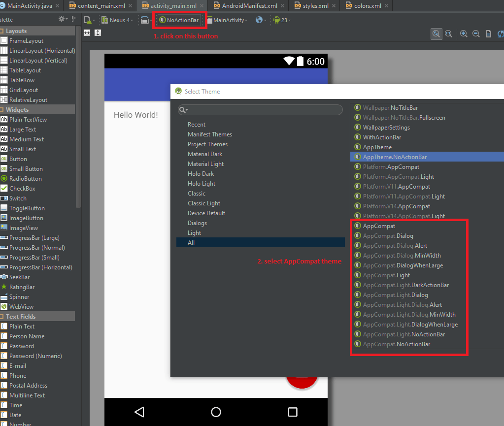Select AppCompat.Dialog.Alert theme
The image size is (504, 426).
(x=391, y=246)
